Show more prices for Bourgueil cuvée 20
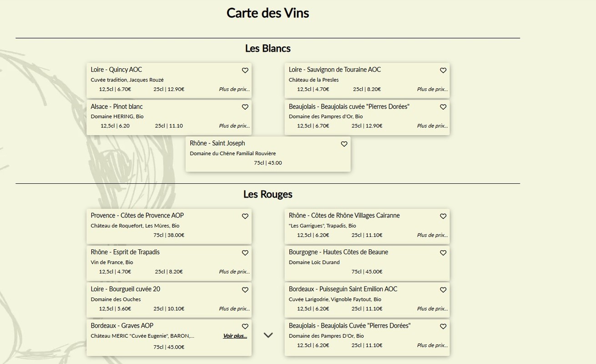Screen dimensions: 596x364 234,308
